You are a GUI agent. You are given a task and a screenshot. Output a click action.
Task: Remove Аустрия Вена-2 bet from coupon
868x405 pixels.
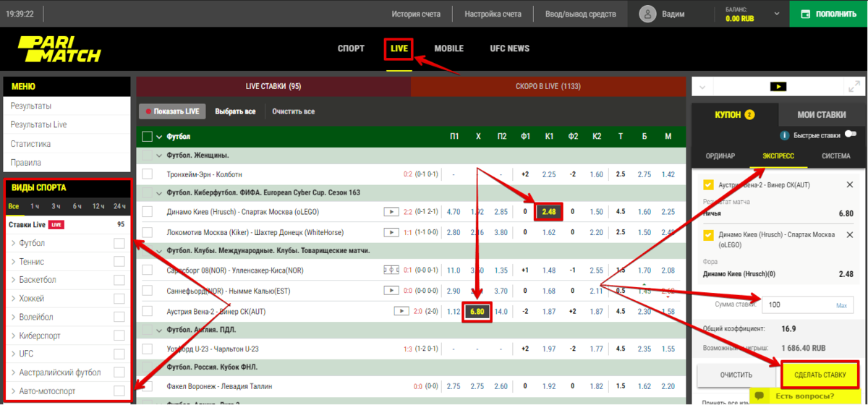[850, 185]
